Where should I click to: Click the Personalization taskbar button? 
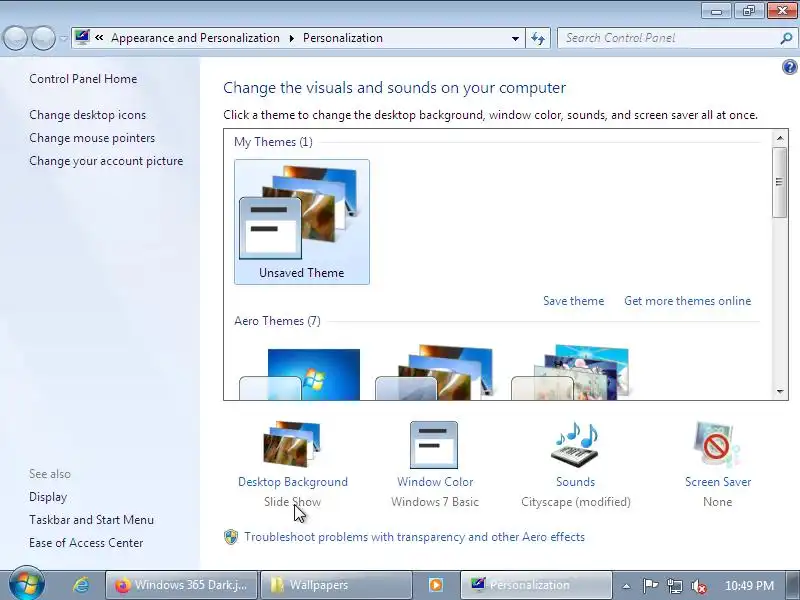(536, 585)
